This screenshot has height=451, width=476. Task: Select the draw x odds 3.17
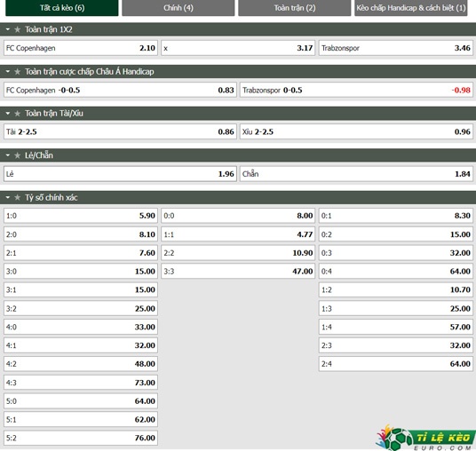(x=238, y=48)
